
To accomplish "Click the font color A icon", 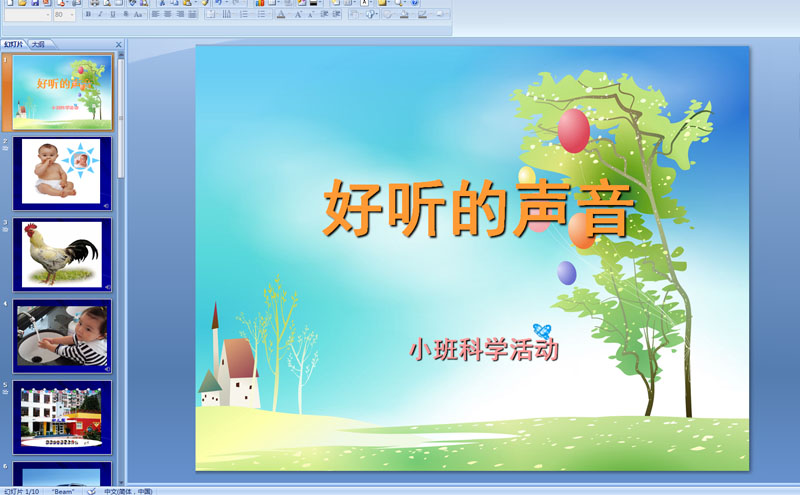I will [281, 14].
